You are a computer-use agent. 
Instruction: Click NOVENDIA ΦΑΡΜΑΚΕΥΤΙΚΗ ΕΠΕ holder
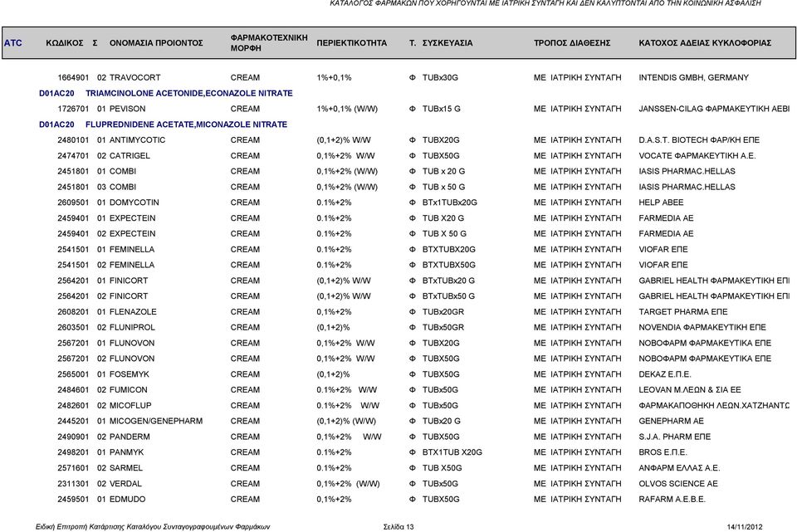pyautogui.click(x=702, y=328)
